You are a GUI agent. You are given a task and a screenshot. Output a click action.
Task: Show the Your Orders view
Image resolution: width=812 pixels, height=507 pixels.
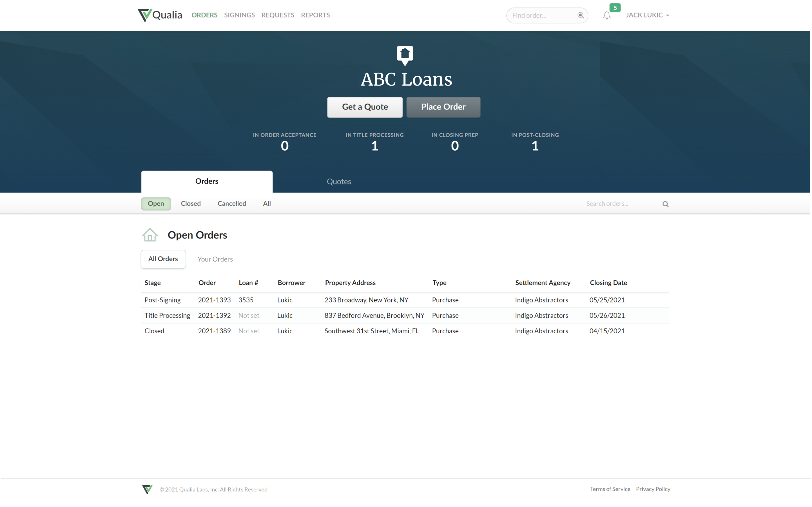tap(215, 259)
